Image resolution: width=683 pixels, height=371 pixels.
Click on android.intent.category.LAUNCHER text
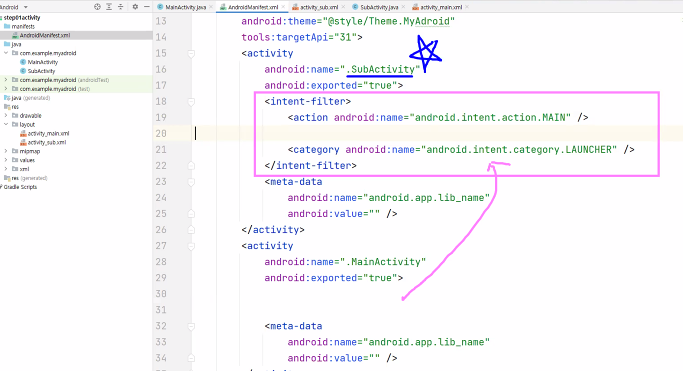(x=519, y=150)
